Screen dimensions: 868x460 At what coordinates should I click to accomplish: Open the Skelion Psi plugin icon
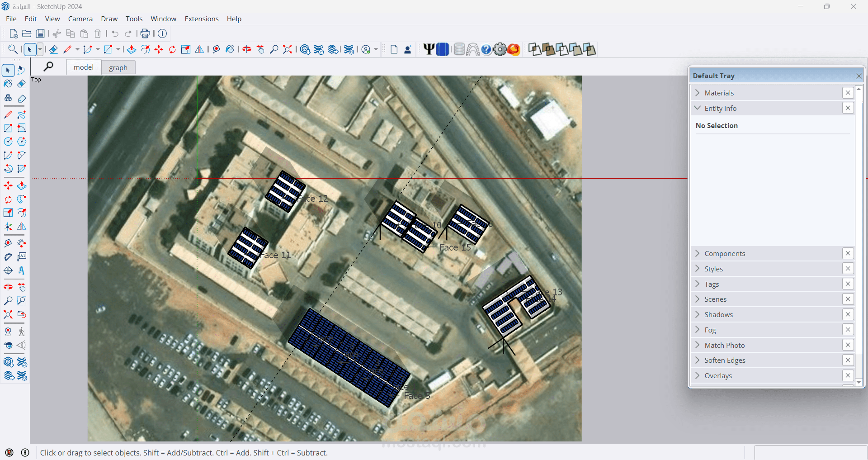pos(429,49)
